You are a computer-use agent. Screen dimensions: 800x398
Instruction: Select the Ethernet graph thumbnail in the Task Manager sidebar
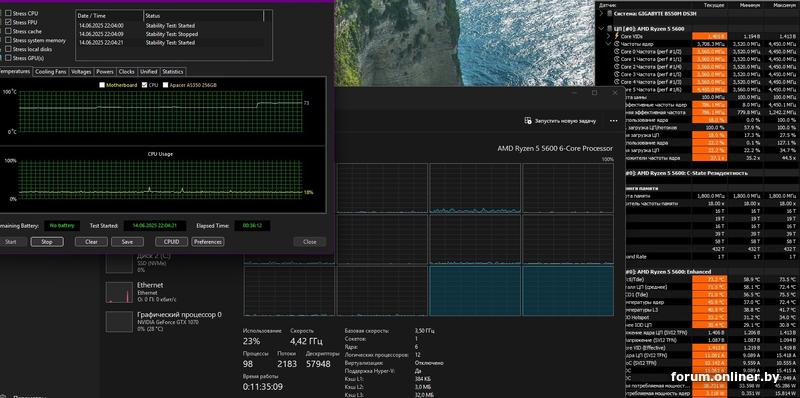tap(119, 292)
